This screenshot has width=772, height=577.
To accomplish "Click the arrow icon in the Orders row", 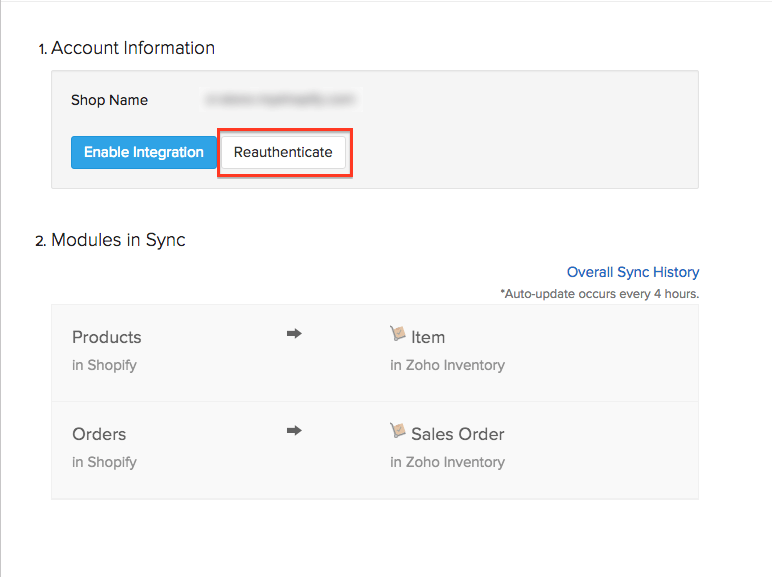I will (x=294, y=431).
